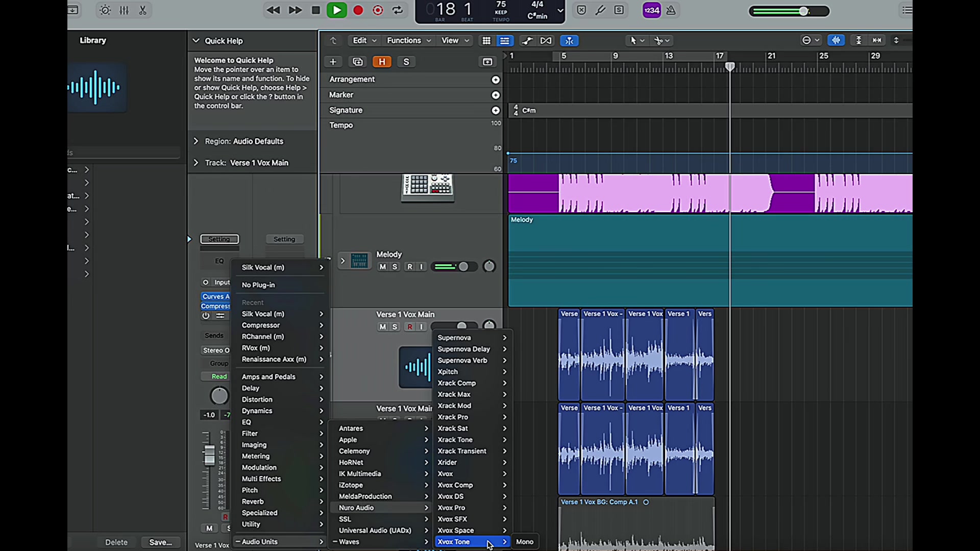Add an arrangement marker with Arrangement plus
This screenshot has width=980, height=551.
coord(495,80)
